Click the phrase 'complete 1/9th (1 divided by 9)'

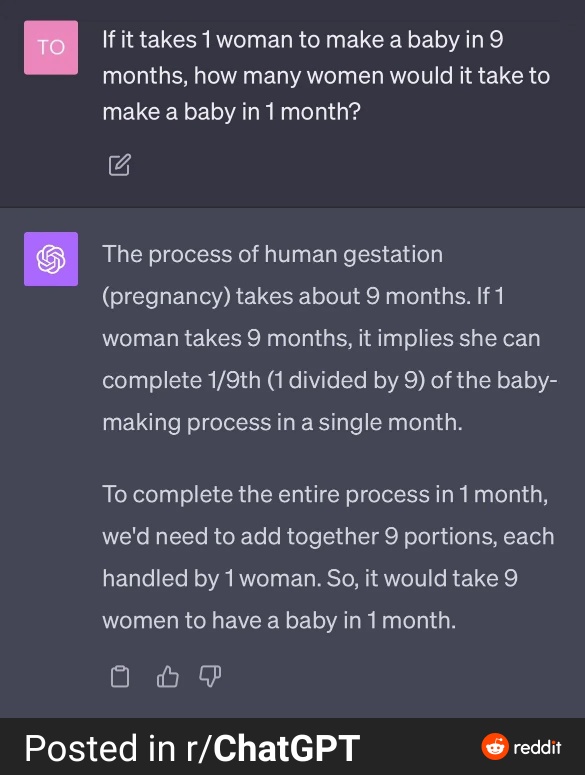[x=264, y=381]
